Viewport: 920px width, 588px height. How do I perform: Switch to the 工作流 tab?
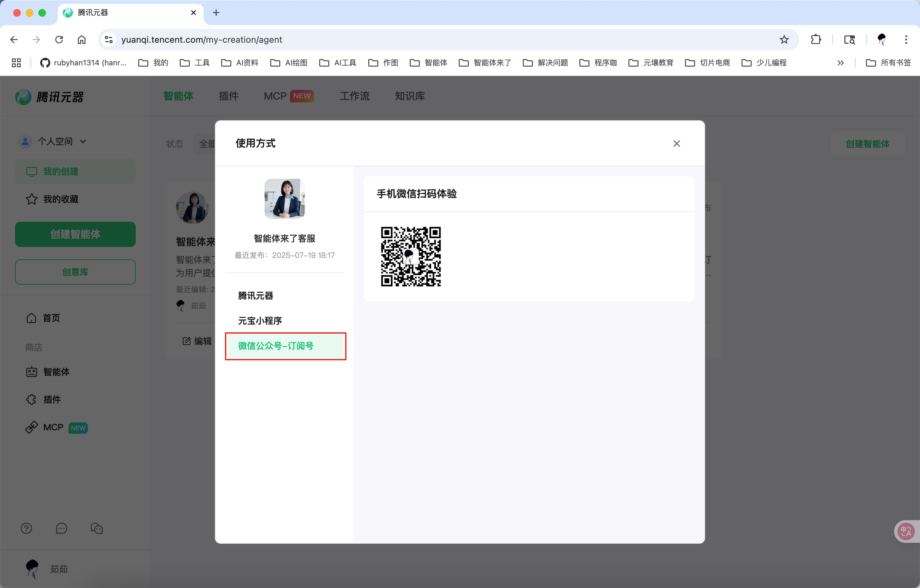pyautogui.click(x=354, y=96)
